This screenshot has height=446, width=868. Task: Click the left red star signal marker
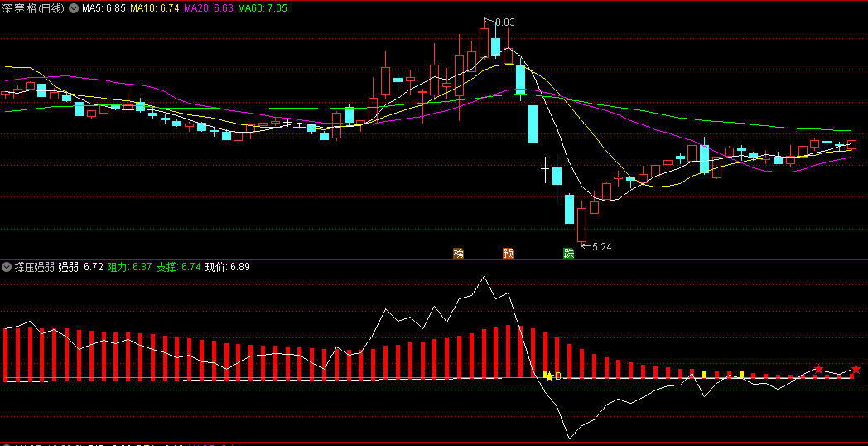(818, 369)
